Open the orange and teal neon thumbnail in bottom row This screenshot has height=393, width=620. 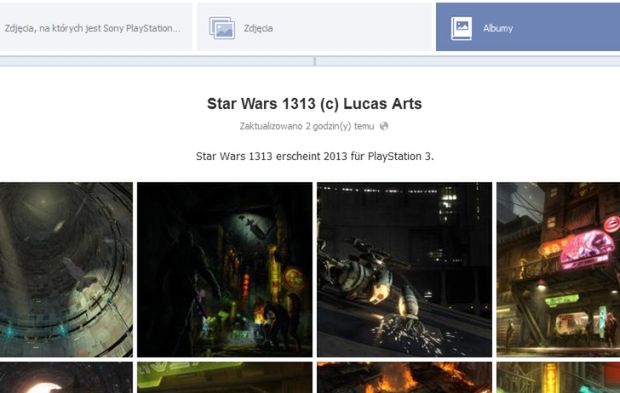[x=558, y=378]
